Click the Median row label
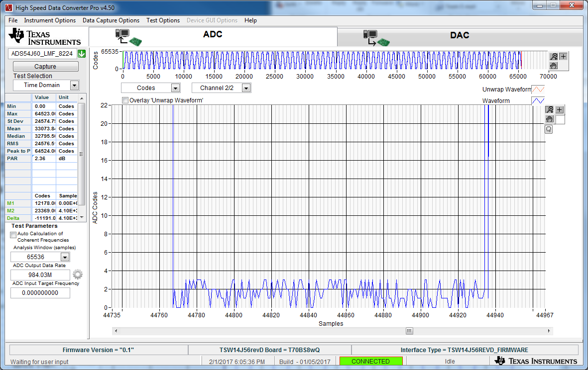The image size is (588, 370). point(18,136)
